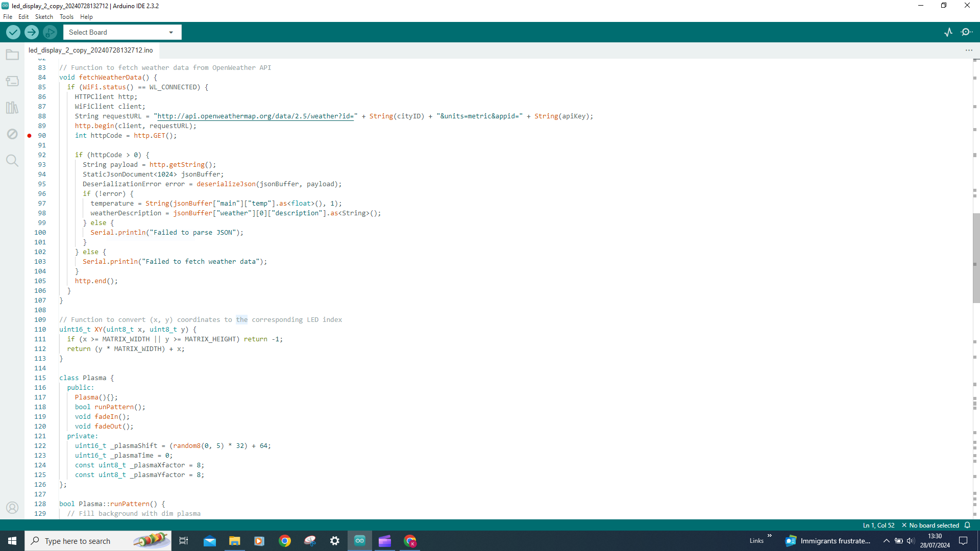Open the Settings gear taskbar icon
Image resolution: width=980 pixels, height=551 pixels.
(x=335, y=541)
